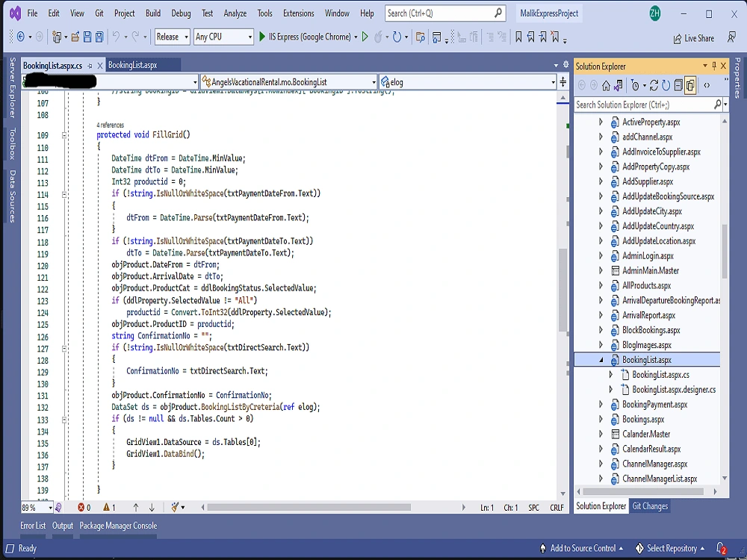Open the Extensions menu
The height and width of the screenshot is (560, 747).
pyautogui.click(x=299, y=13)
